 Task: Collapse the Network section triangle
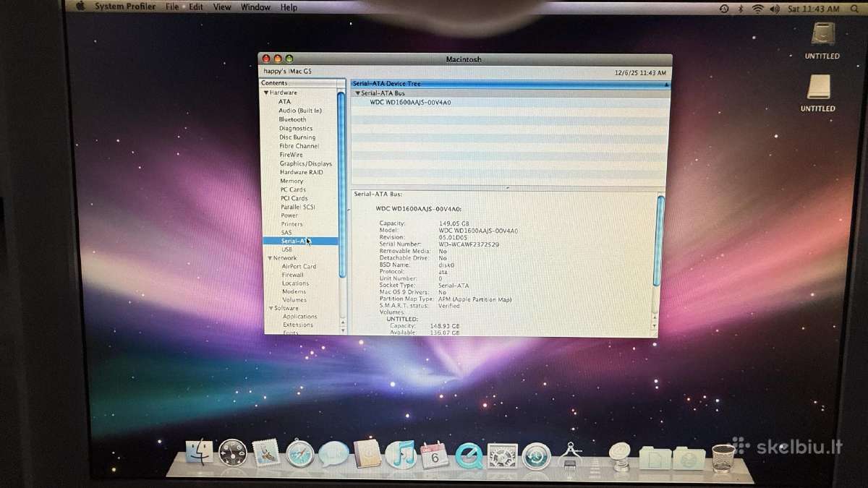click(x=269, y=258)
